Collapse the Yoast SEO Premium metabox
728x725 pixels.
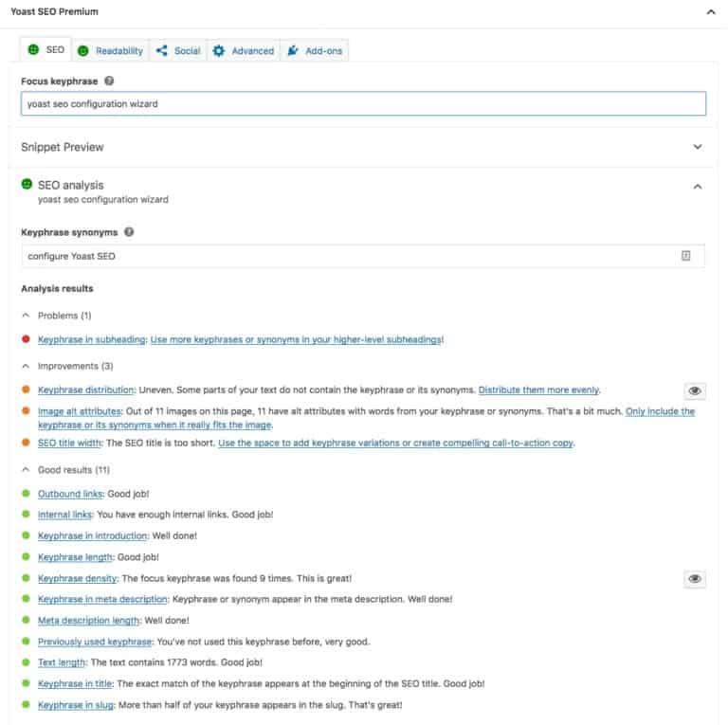pos(710,12)
